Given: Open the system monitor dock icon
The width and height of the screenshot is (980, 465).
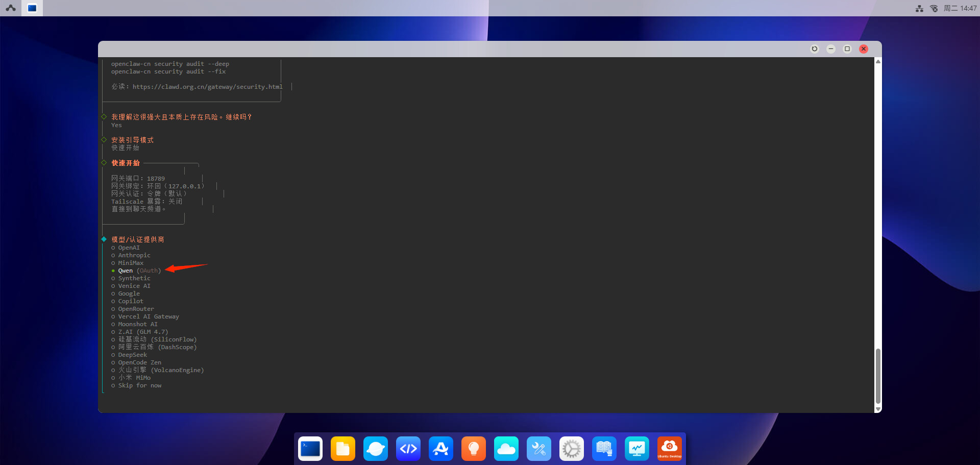Looking at the screenshot, I should 637,449.
